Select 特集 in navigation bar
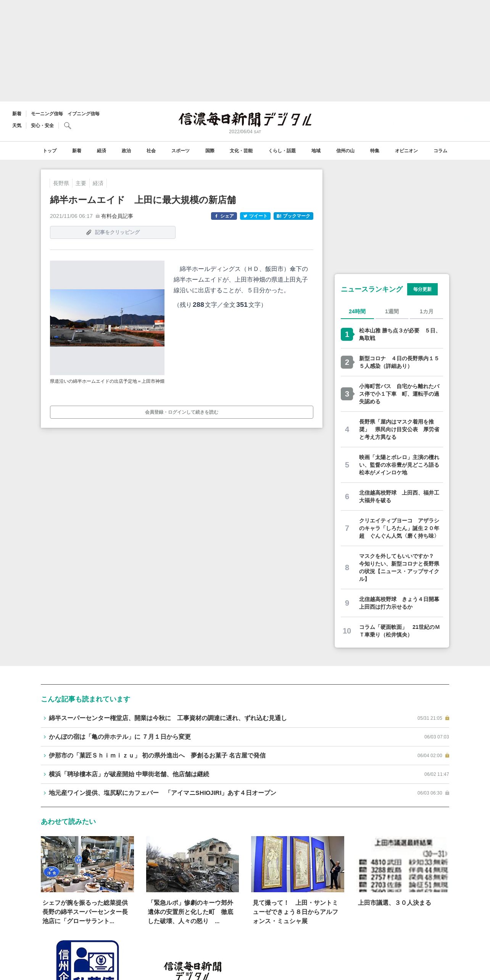Viewport: 490px width, 980px height. coord(375,151)
